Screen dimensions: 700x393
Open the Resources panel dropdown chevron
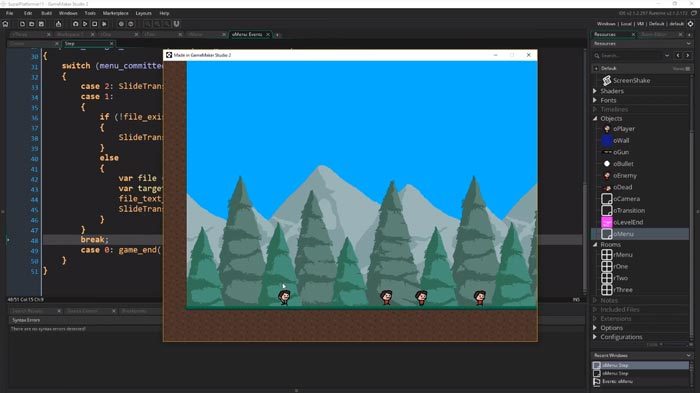[688, 44]
